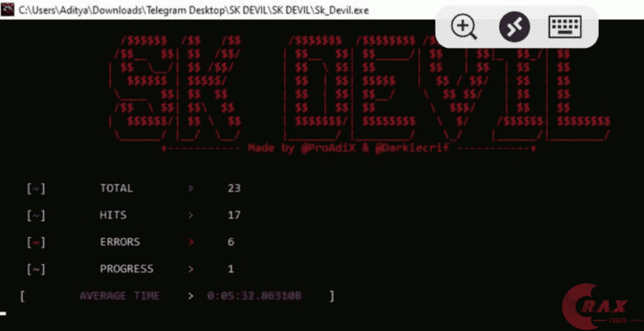Image resolution: width=644 pixels, height=331 pixels.
Task: Click the total value 23
Action: 234,188
